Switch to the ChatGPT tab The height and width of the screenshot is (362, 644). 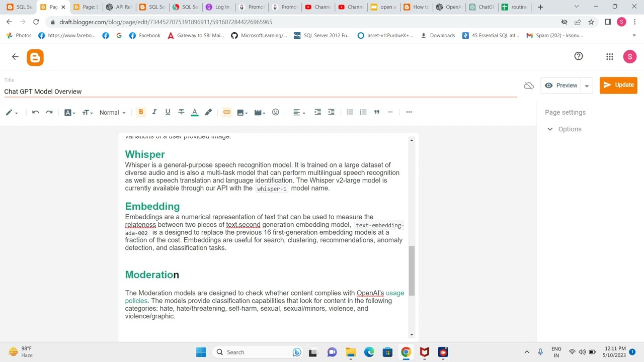482,7
